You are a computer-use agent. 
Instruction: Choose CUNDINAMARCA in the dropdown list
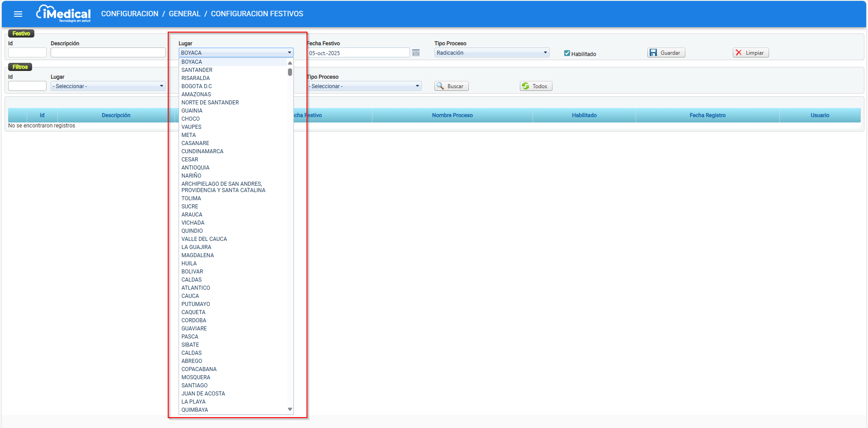pos(203,151)
